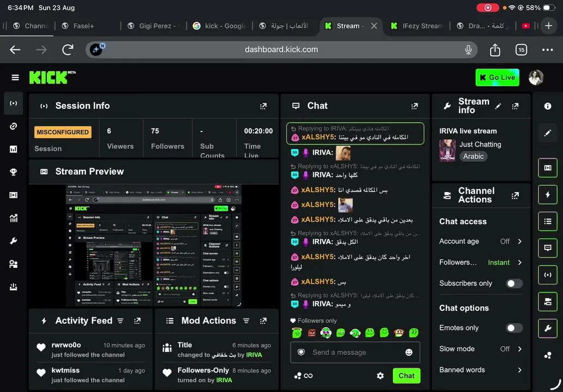Close the active Stream tab
Image resolution: width=563 pixels, height=392 pixels.
pyautogui.click(x=374, y=26)
